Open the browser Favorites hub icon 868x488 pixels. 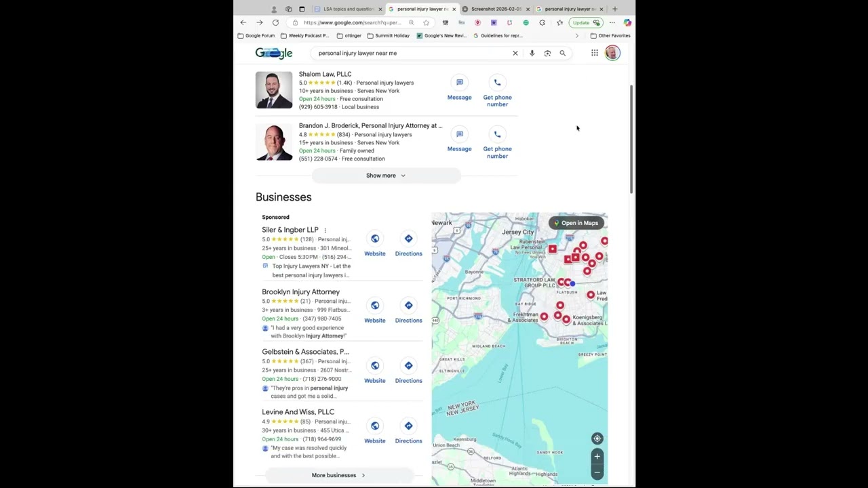pos(559,22)
